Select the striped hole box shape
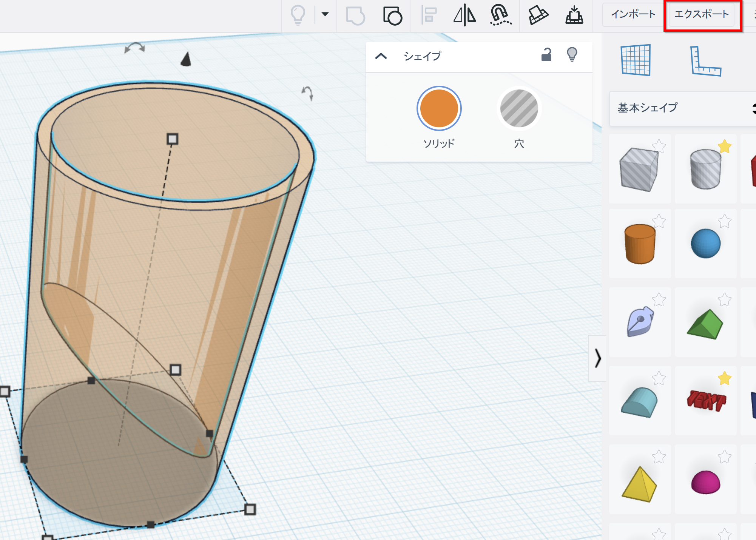The height and width of the screenshot is (540, 756). [639, 169]
